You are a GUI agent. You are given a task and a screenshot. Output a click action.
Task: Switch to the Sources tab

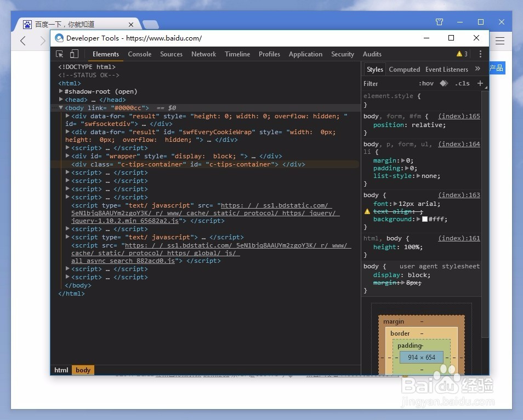(171, 54)
